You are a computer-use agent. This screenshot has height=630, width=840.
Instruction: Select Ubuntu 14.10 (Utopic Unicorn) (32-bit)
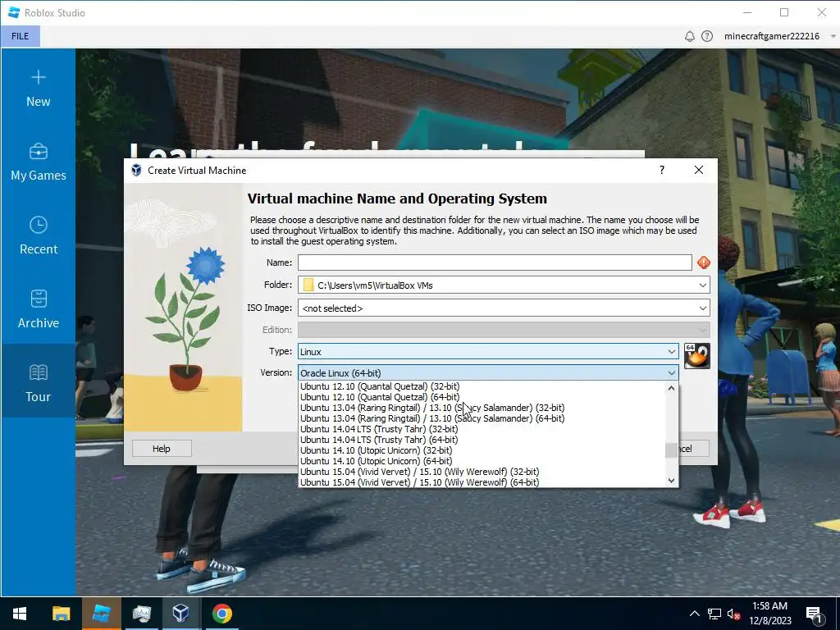[x=376, y=450]
